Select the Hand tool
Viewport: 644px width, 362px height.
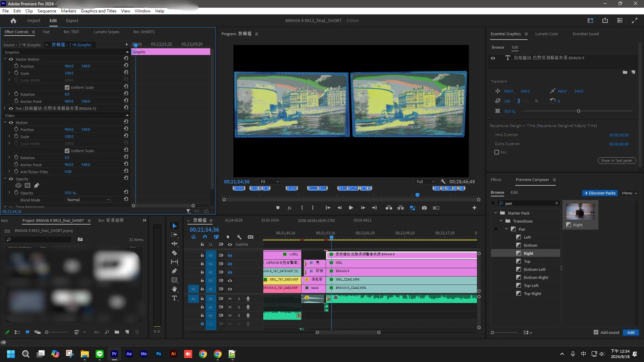pyautogui.click(x=174, y=289)
